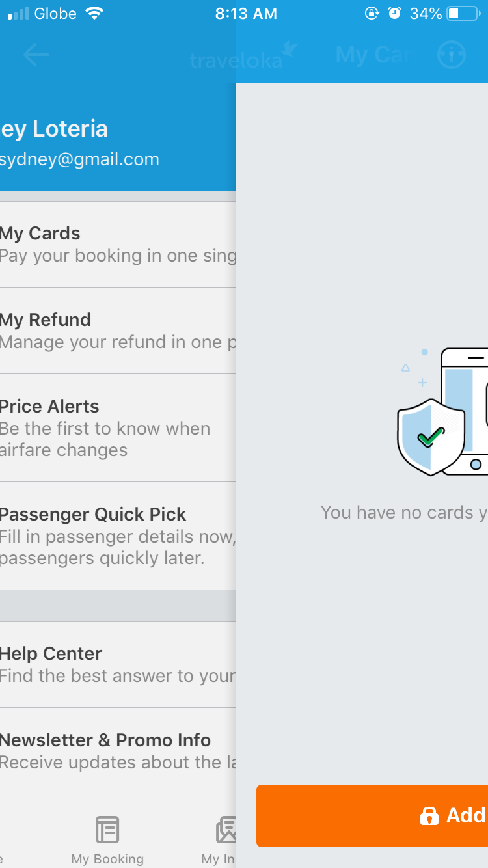Image resolution: width=488 pixels, height=868 pixels.
Task: Open the info icon in header
Action: [x=452, y=55]
